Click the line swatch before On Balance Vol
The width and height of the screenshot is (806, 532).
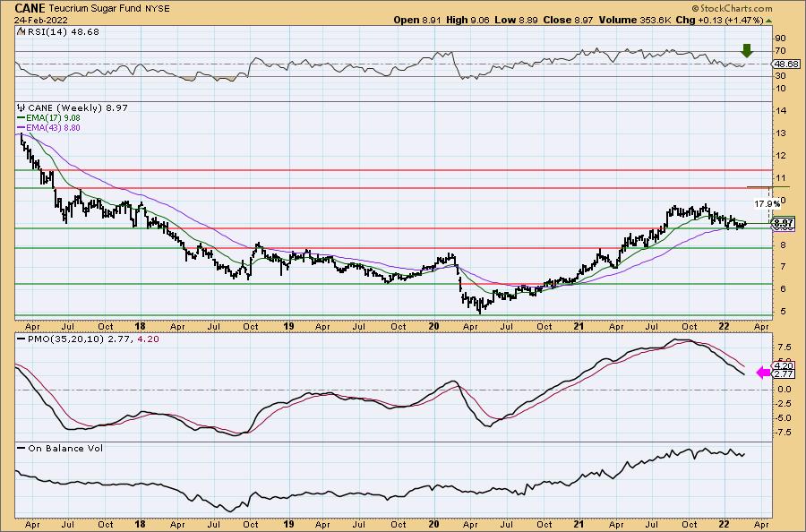click(21, 449)
